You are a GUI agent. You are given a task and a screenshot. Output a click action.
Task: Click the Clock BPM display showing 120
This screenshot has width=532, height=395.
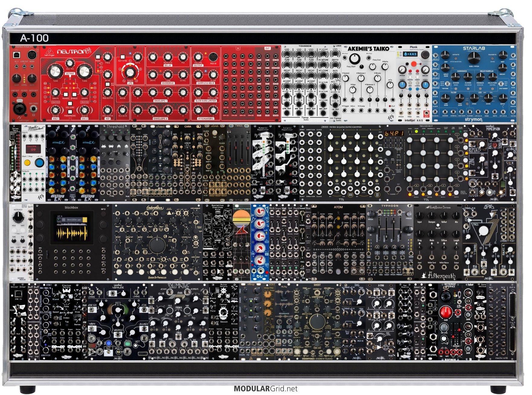(x=33, y=149)
